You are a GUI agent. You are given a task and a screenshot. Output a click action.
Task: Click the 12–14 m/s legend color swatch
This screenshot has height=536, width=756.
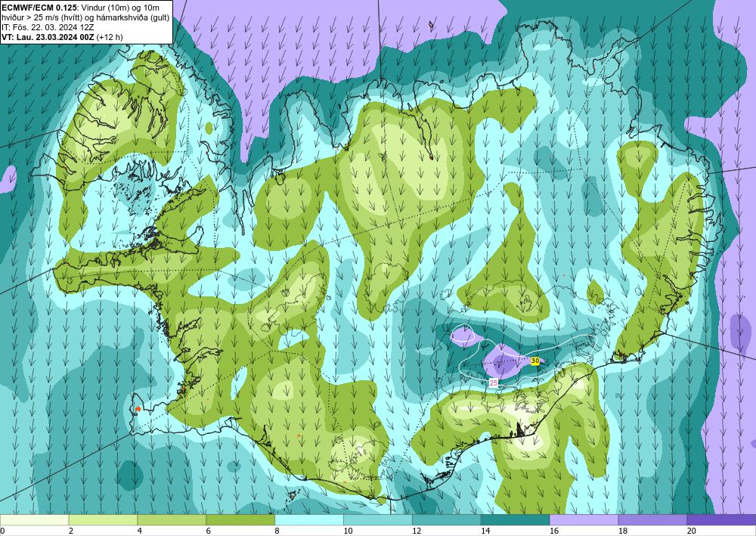click(x=447, y=520)
